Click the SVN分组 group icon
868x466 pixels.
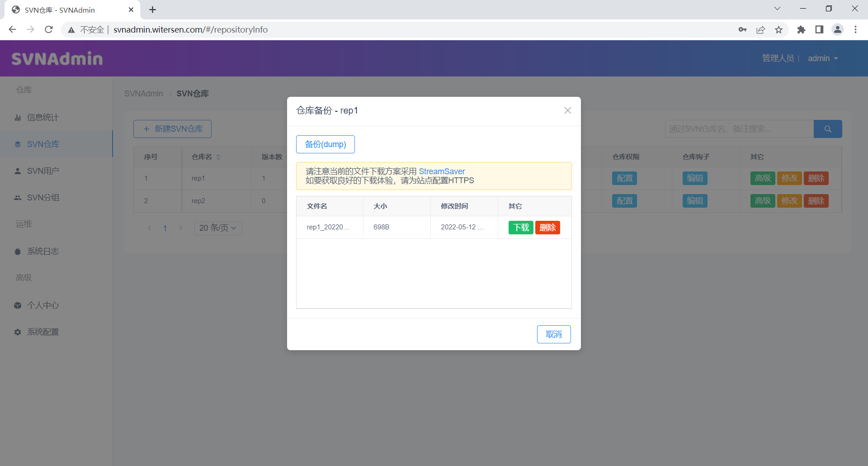[18, 198]
